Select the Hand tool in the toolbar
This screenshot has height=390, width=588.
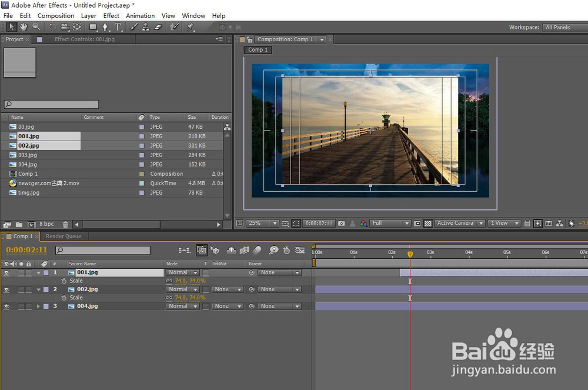click(24, 27)
